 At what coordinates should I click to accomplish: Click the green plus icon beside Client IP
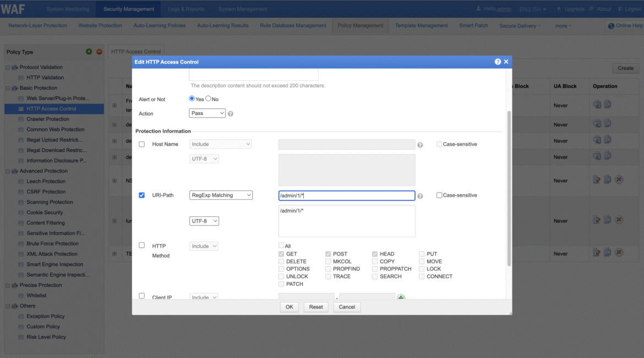[401, 296]
